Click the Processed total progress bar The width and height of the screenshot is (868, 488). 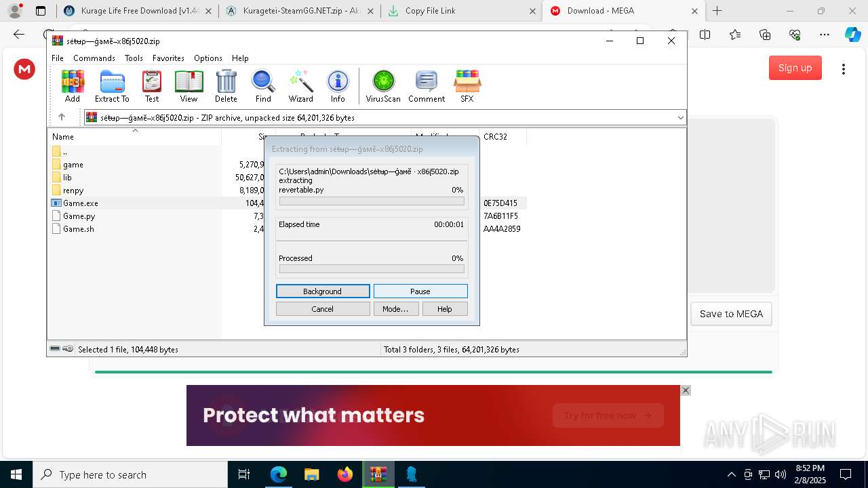(372, 269)
